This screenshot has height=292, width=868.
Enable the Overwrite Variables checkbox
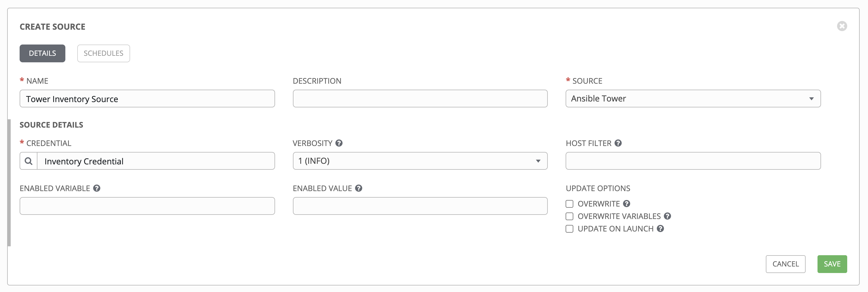pos(569,217)
